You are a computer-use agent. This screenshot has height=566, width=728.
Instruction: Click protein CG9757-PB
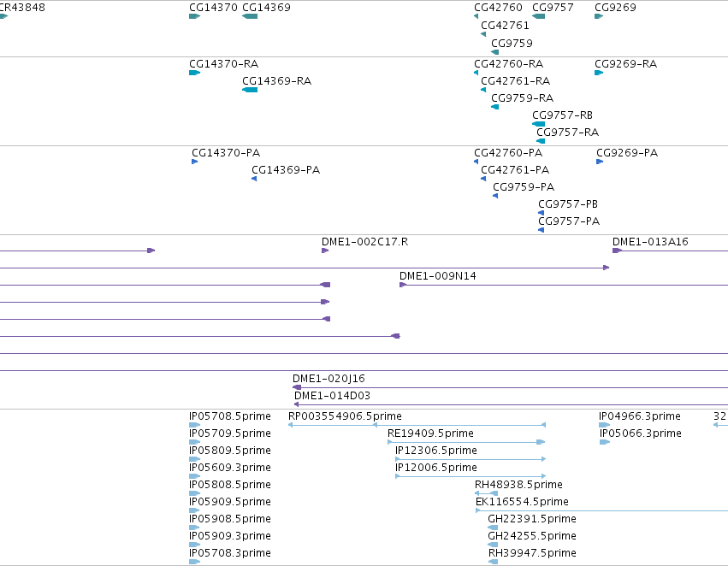(541, 213)
